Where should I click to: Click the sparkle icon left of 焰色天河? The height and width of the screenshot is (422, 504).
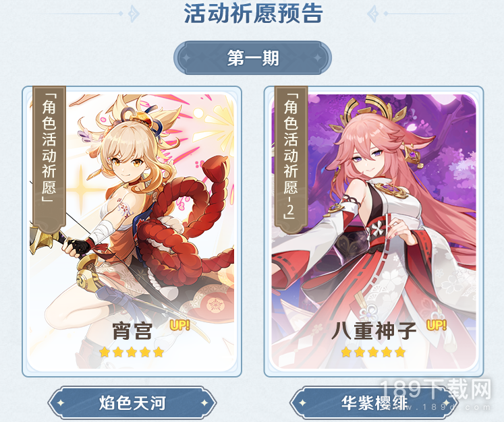coord(60,402)
